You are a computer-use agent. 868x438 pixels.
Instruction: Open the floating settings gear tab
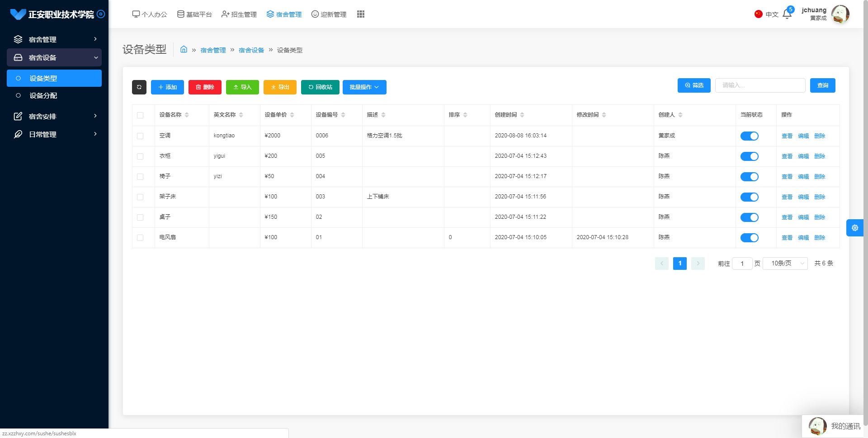pyautogui.click(x=855, y=228)
